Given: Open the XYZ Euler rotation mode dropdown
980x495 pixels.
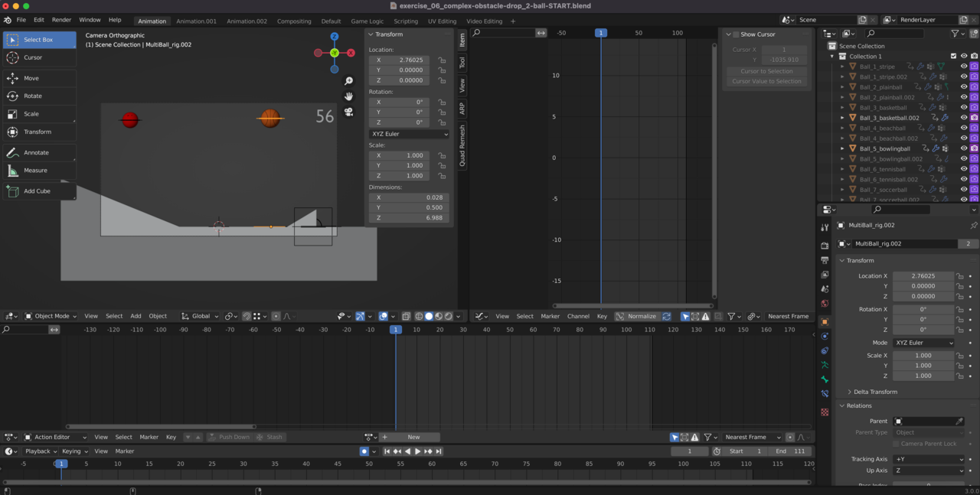Looking at the screenshot, I should click(x=409, y=134).
